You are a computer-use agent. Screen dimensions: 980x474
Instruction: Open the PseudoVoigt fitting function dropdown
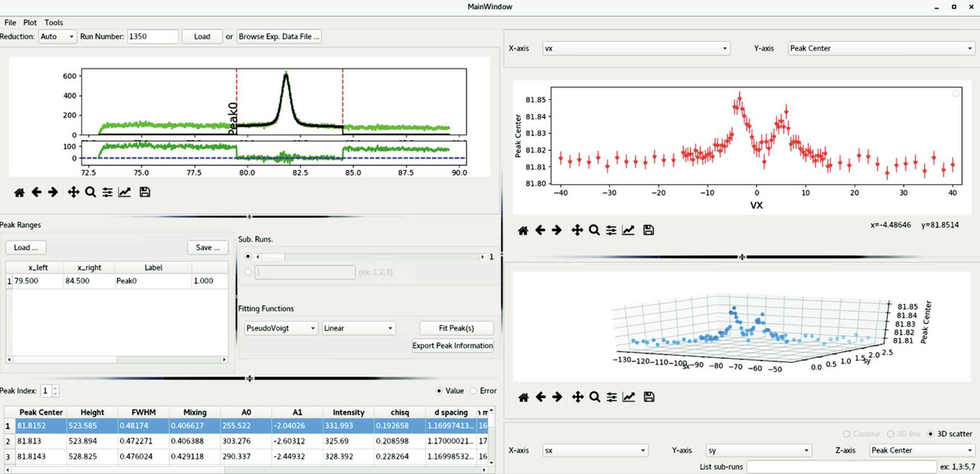coord(281,328)
